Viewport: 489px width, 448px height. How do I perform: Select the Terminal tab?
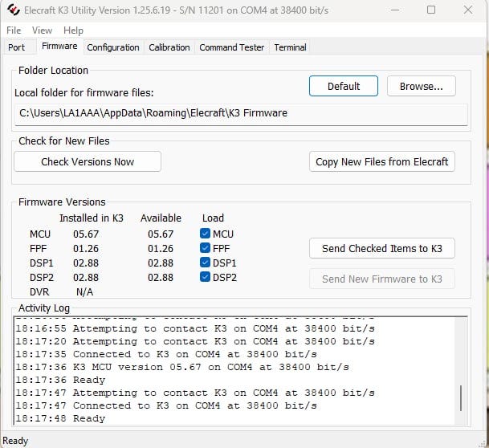290,47
